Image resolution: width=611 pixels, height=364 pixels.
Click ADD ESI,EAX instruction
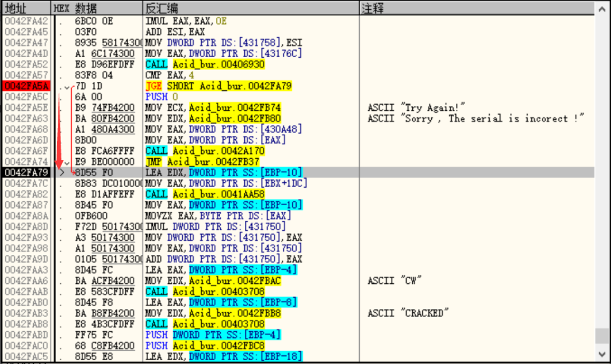click(x=175, y=32)
